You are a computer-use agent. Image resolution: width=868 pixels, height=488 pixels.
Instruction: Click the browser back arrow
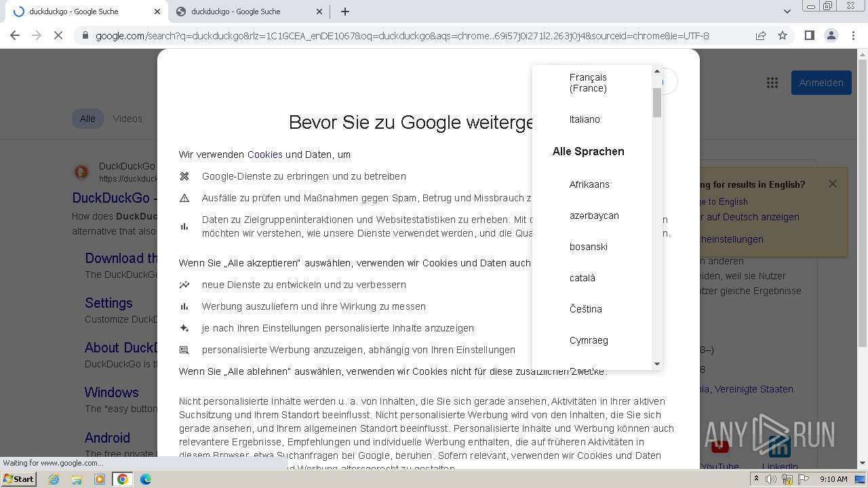pos(15,35)
